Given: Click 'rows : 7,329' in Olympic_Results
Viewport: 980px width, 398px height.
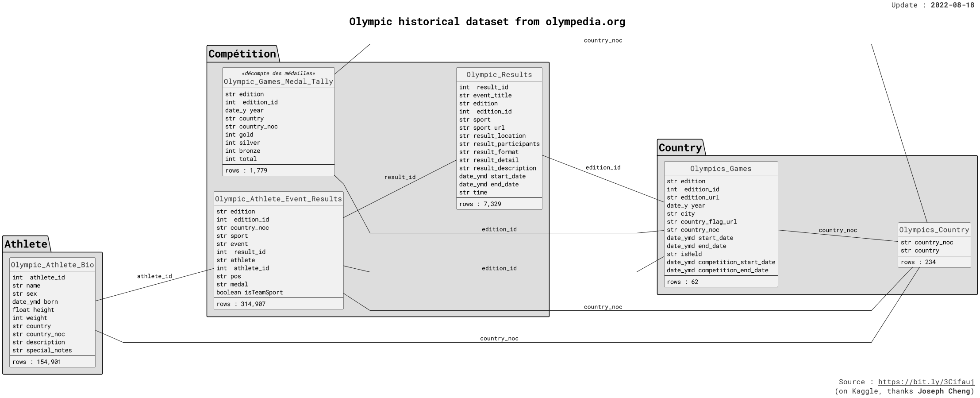Looking at the screenshot, I should coord(480,204).
